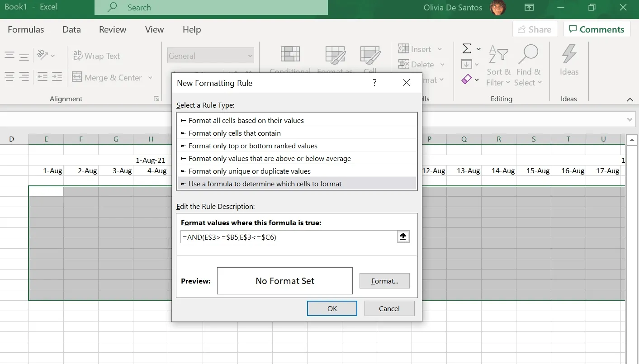Select the Clear eraser icon
The height and width of the screenshot is (364, 639).
pos(466,80)
